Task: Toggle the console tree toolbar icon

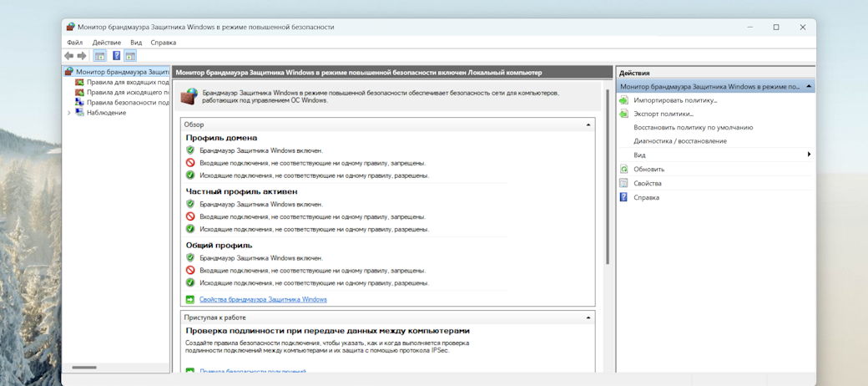Action: coord(100,56)
